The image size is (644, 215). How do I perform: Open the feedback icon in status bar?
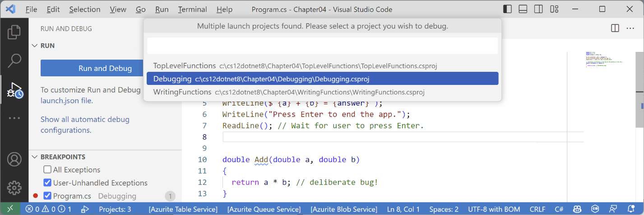click(612, 209)
